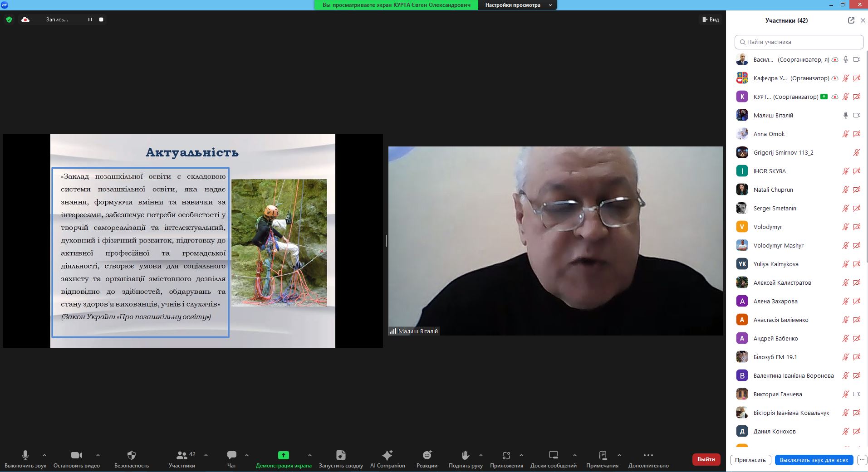Mute microphone with Выключить звук button

click(x=25, y=455)
